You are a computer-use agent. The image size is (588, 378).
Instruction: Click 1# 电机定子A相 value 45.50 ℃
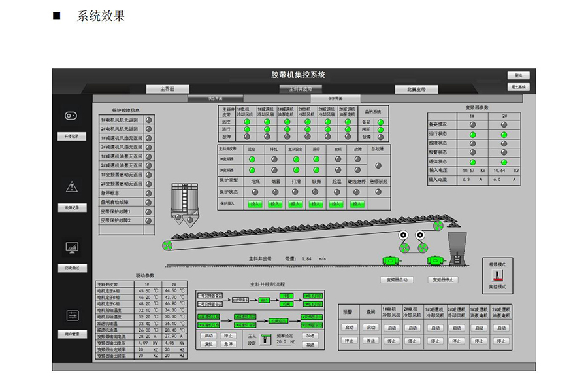click(x=148, y=291)
